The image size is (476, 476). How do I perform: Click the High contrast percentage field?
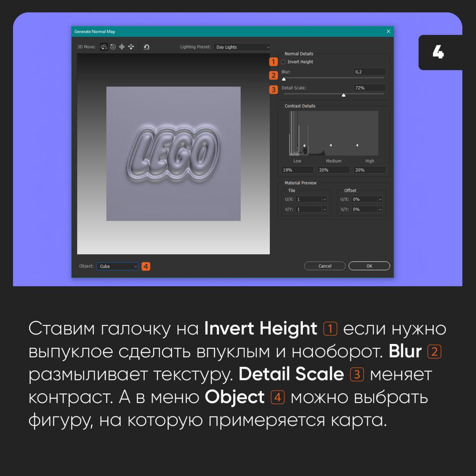click(370, 170)
